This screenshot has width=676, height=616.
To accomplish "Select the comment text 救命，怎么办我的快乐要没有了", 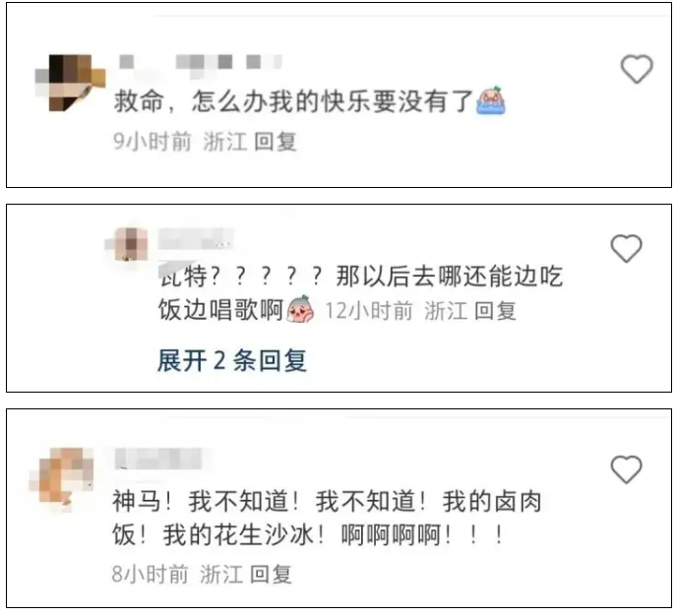I will pyautogui.click(x=294, y=101).
